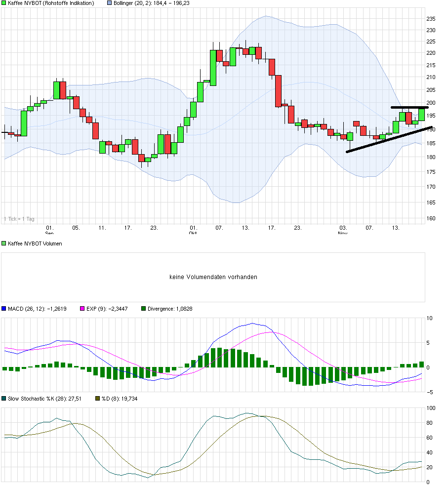The image size is (448, 487).
Task: Click 'keine Volumendaten vorhanden' message
Action: 213,277
